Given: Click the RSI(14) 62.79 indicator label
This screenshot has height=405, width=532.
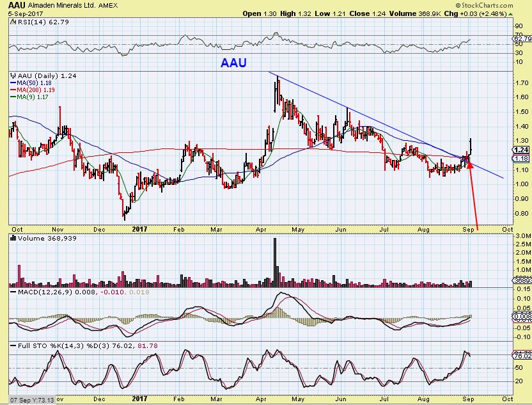Looking at the screenshot, I should point(43,22).
